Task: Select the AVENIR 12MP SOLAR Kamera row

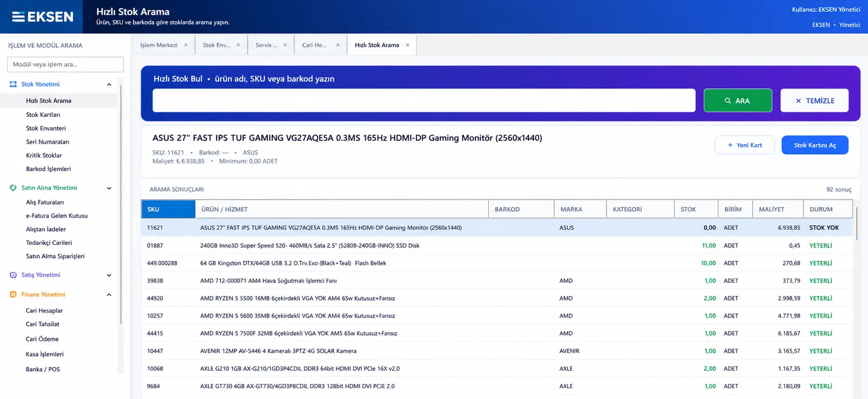Action: click(x=497, y=351)
